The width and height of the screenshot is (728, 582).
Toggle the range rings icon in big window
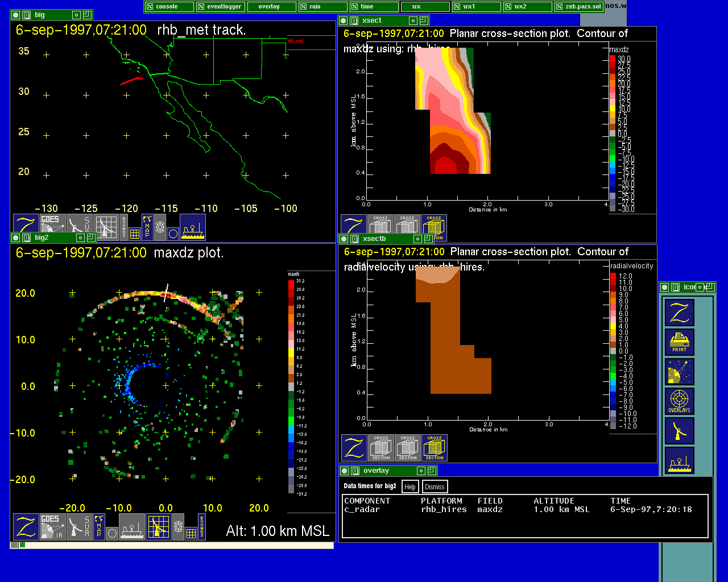(160, 227)
